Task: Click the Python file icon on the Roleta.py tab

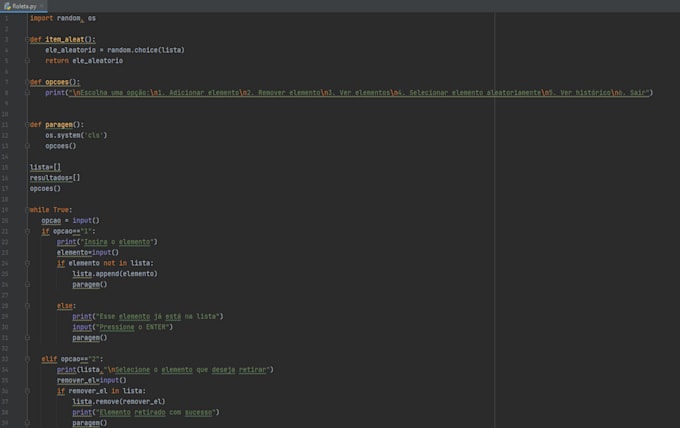Action: (7, 6)
